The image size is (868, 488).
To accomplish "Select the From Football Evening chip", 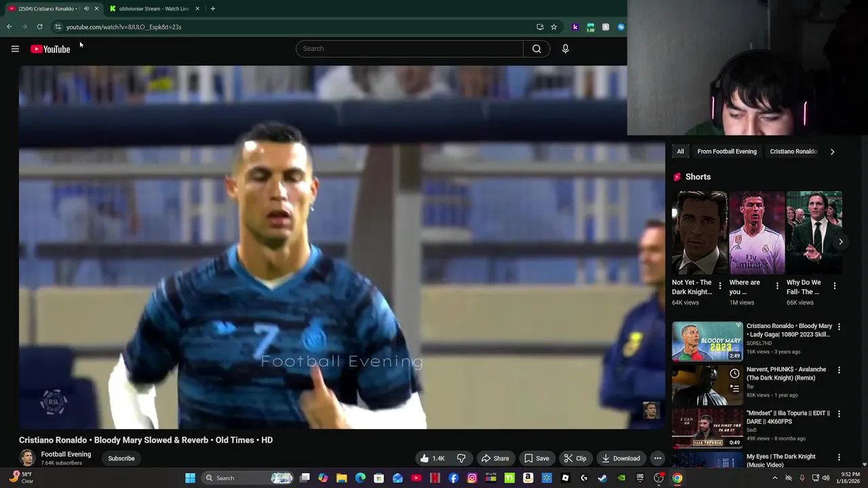I will point(727,151).
